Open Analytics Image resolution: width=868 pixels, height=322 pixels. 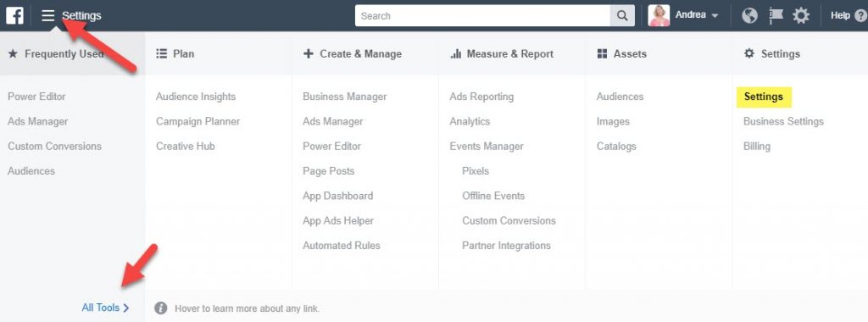pos(470,121)
